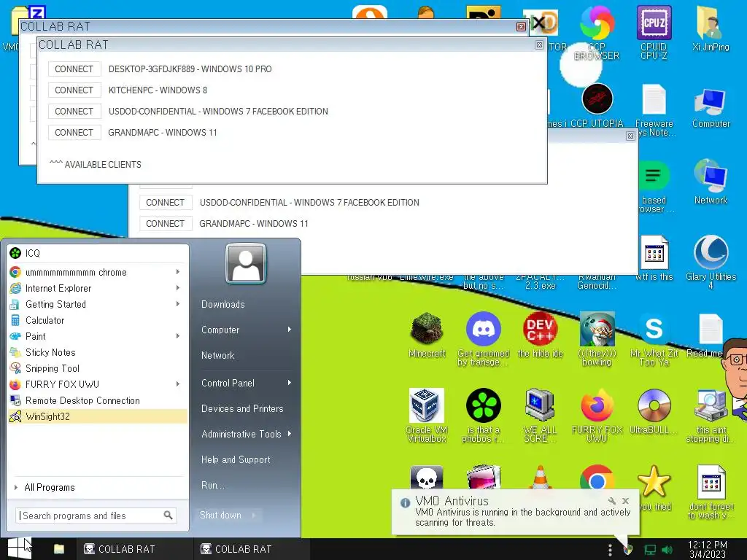Open ICQ from the start menu
Image resolution: width=747 pixels, height=560 pixels.
pos(98,253)
